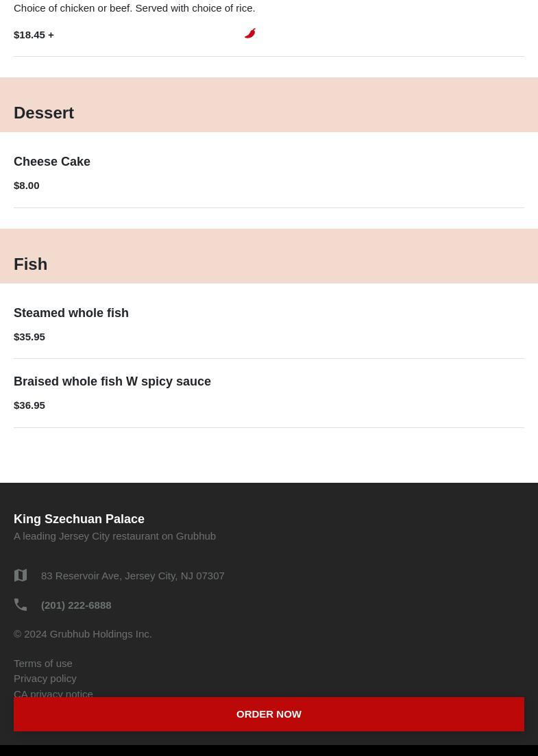
Task: Click the map icon beside the address
Action: click(x=21, y=576)
